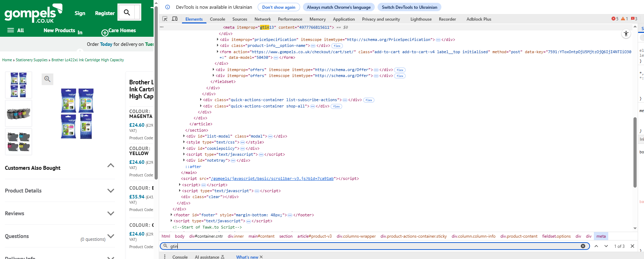This screenshot has height=259, width=644.
Task: Select article#product-v3 in breadcrumb path
Action: (x=314, y=236)
